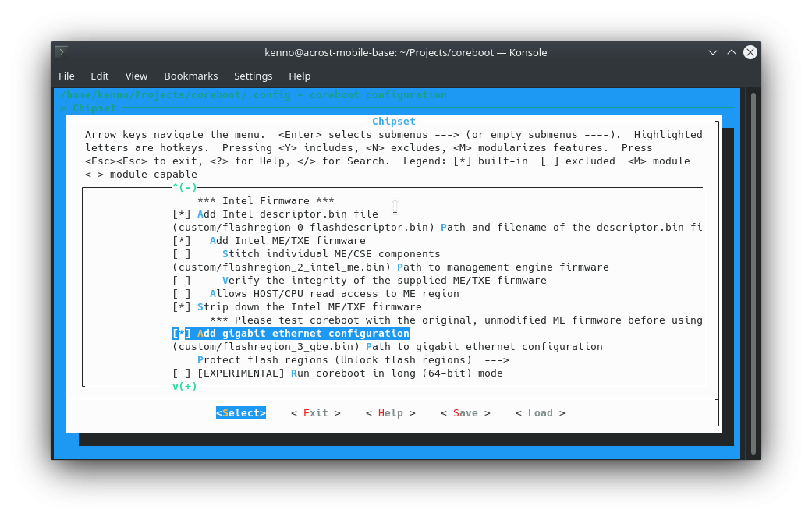This screenshot has width=812, height=520.
Task: Click the Konsole application icon in the titlebar
Action: 61,51
